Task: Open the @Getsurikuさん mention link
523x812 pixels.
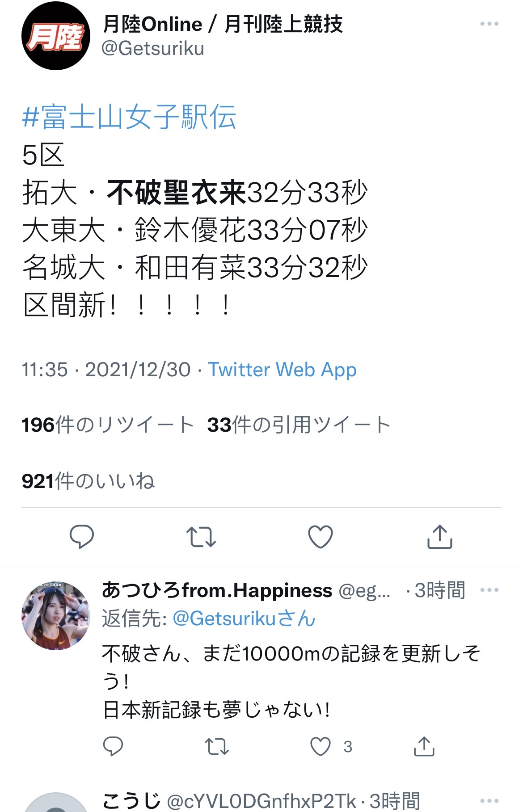Action: [244, 618]
